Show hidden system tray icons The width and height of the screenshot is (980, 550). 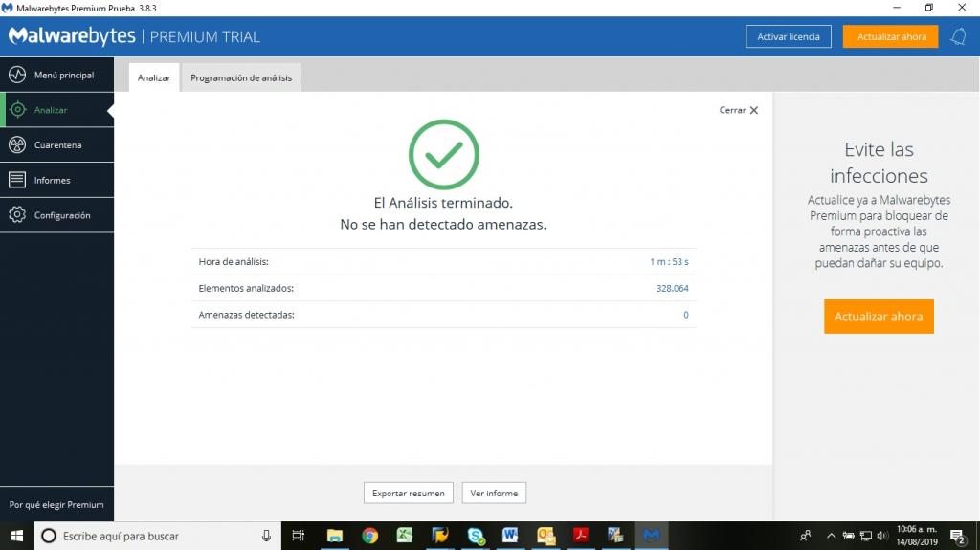tap(831, 536)
